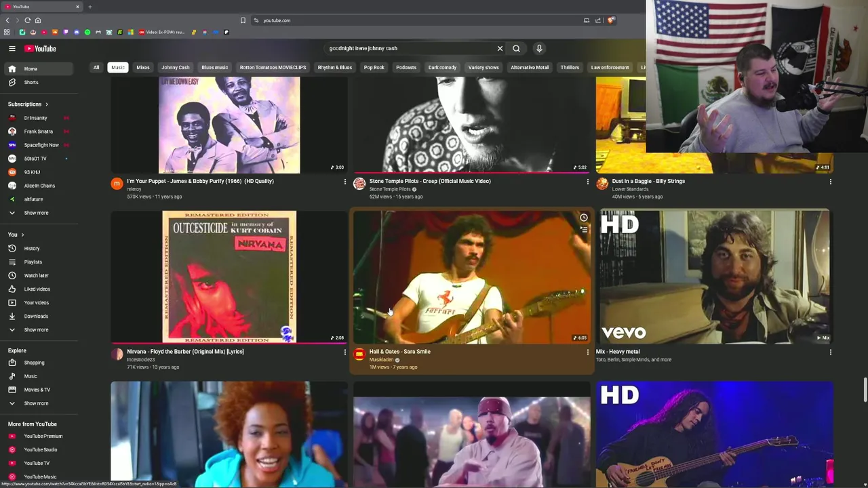
Task: Select the Podcasts filter chip
Action: [x=406, y=67]
